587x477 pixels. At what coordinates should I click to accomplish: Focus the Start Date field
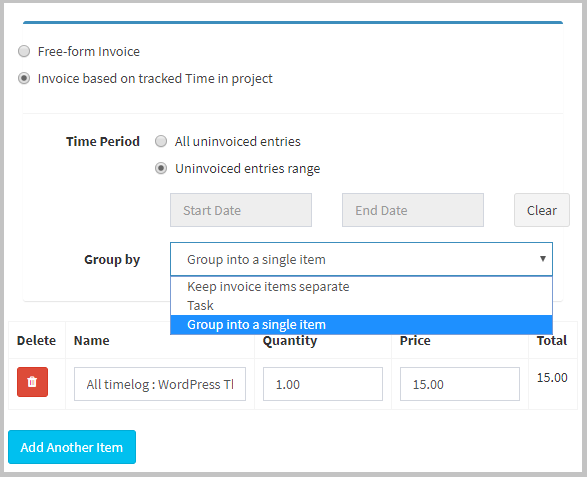pos(241,210)
